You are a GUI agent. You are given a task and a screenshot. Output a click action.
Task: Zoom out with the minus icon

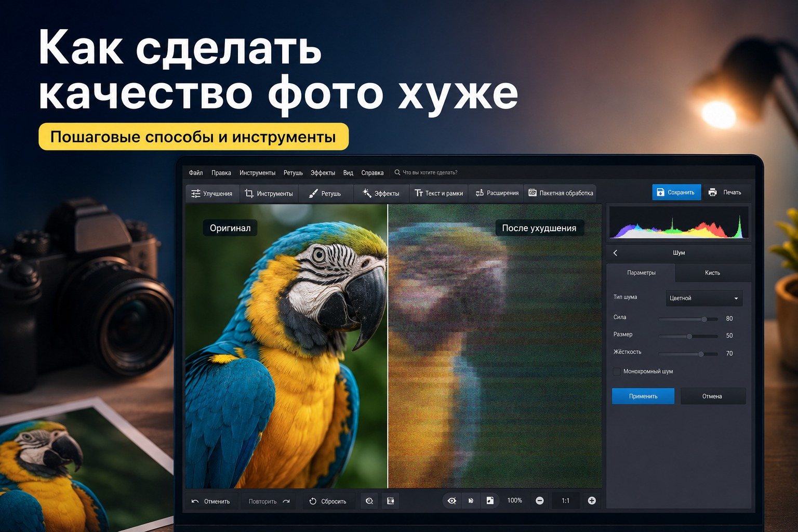coord(540,501)
